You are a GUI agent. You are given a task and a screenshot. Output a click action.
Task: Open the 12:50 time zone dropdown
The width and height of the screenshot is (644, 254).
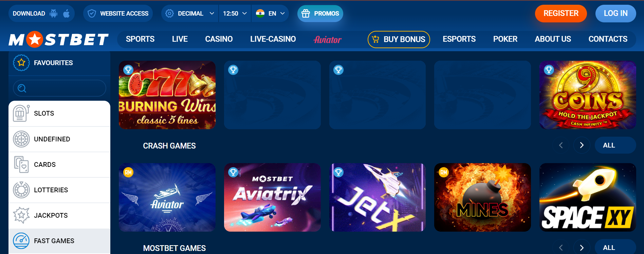[235, 14]
